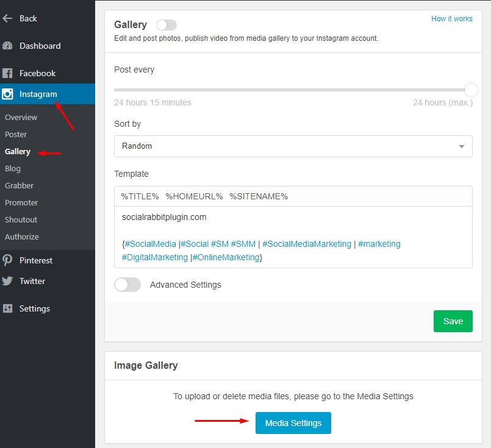The width and height of the screenshot is (491, 448).
Task: Click the Twitter sidebar icon
Action: click(x=9, y=281)
